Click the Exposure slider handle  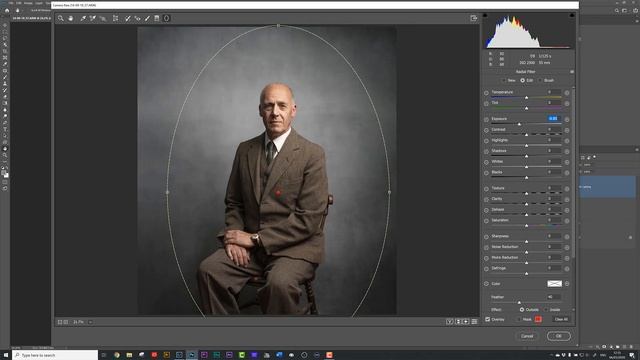519,124
